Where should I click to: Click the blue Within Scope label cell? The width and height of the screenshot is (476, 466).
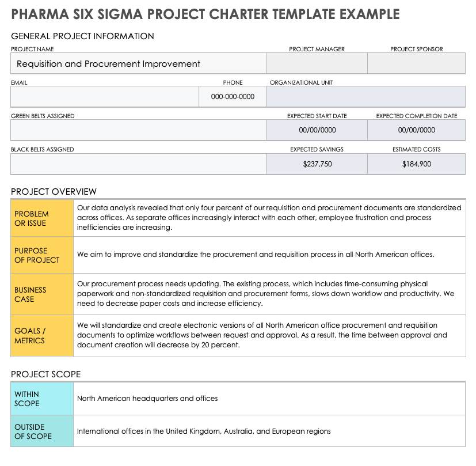point(43,399)
